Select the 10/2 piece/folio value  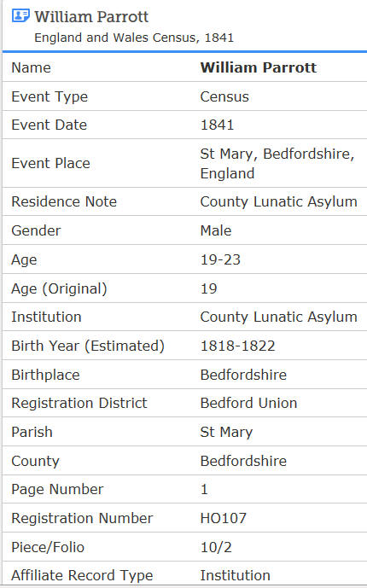[x=216, y=547]
